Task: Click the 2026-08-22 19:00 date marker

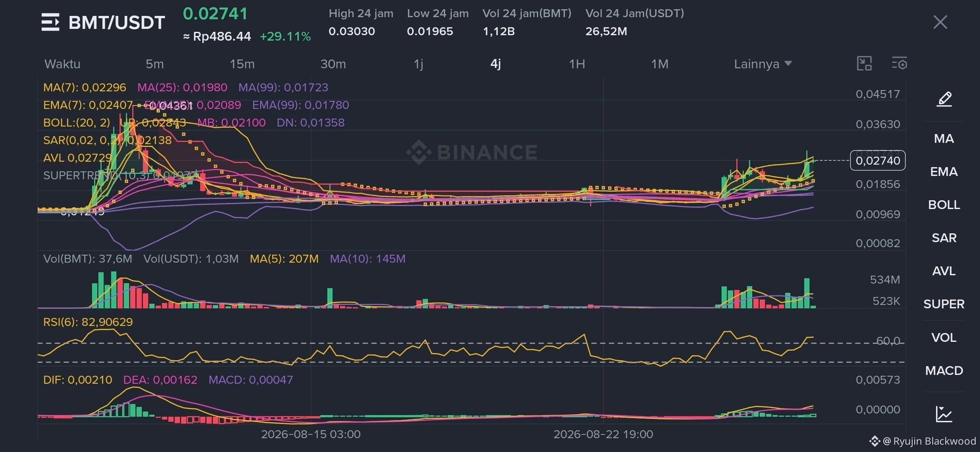Action: [x=603, y=434]
